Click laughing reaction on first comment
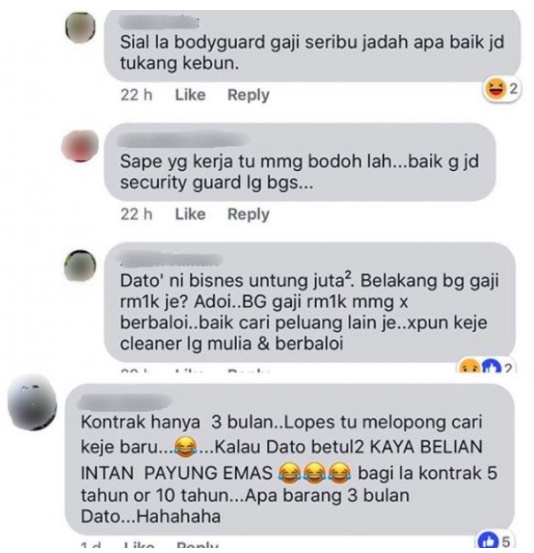534x553 pixels. (x=494, y=89)
